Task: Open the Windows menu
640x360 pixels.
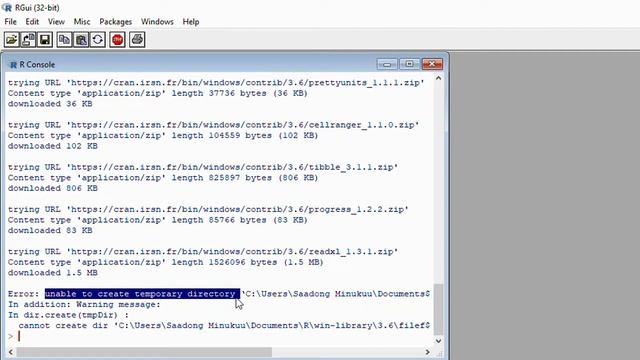Action: [157, 22]
